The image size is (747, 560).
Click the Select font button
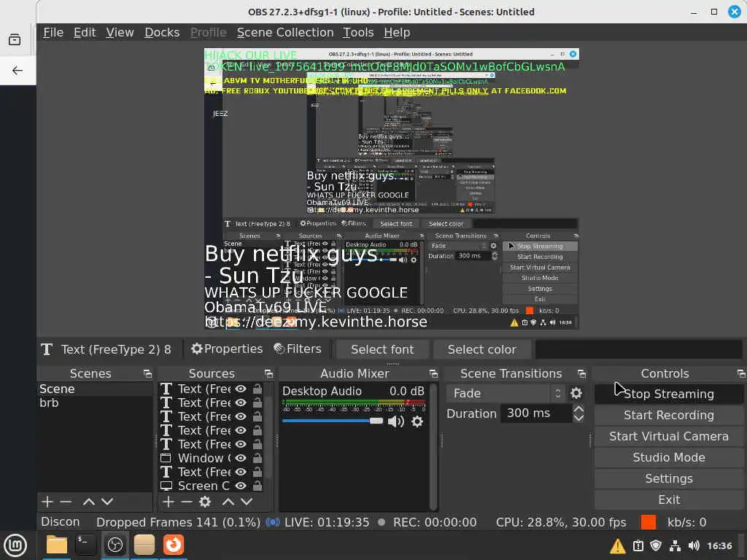[x=382, y=349]
